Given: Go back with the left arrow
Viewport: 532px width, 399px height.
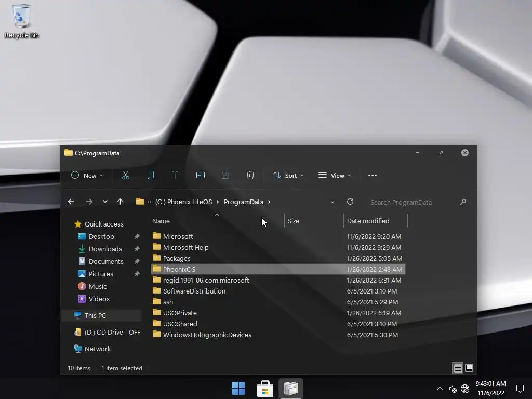Looking at the screenshot, I should click(71, 202).
